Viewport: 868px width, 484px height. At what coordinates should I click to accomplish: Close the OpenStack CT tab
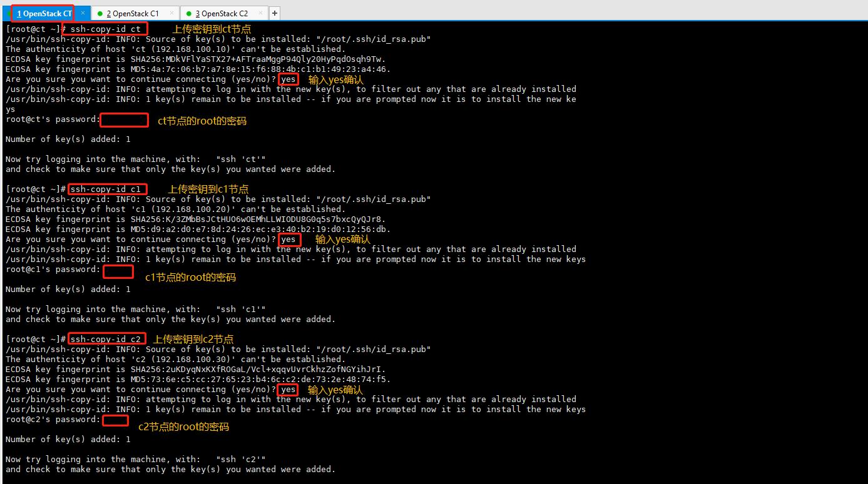coord(83,13)
